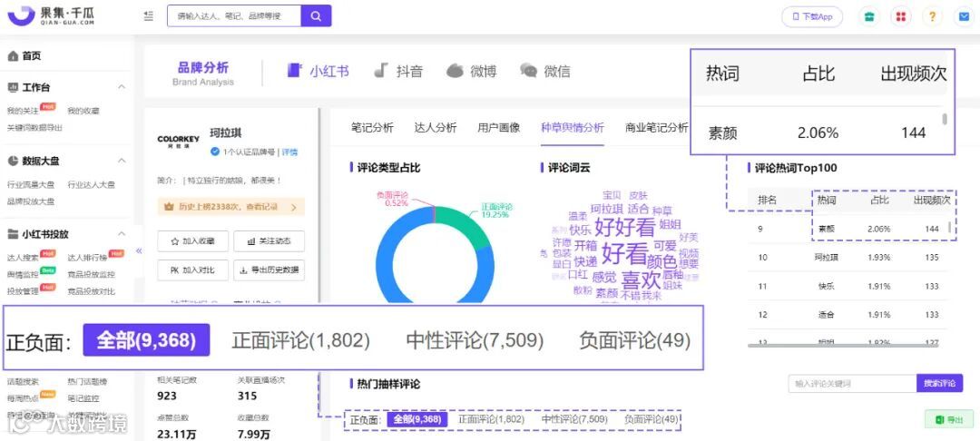Open 投放管理 in sidebar
Viewport: 980px width, 441px height.
coord(23,291)
